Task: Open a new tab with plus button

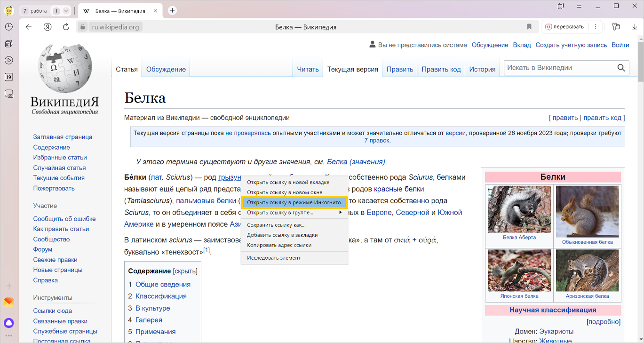Action: tap(172, 10)
